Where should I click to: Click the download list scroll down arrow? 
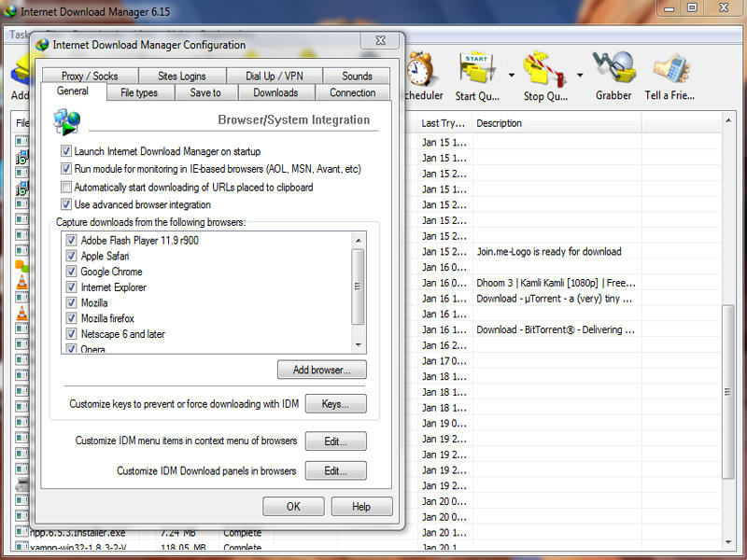tap(728, 542)
